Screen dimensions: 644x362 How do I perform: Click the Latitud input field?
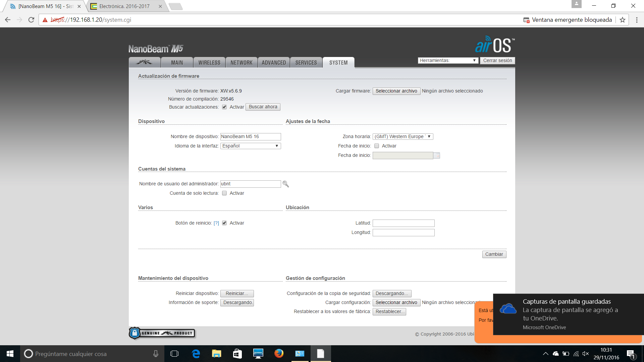pos(404,223)
